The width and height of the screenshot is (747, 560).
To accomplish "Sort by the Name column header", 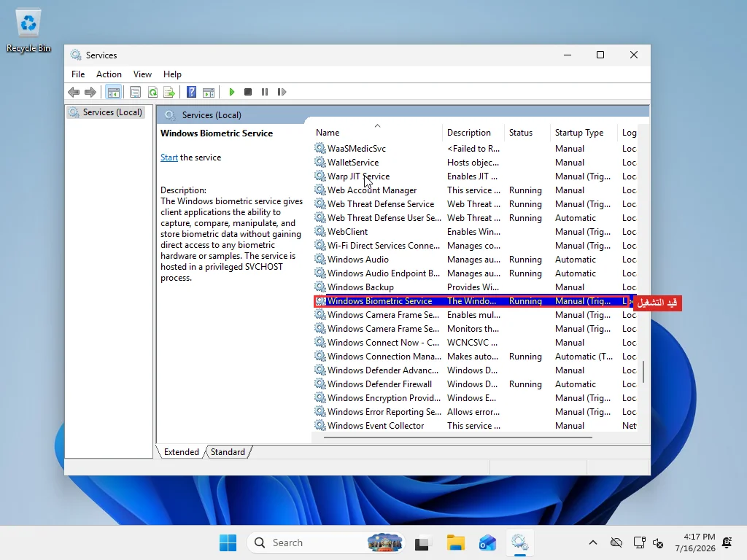I will point(377,133).
